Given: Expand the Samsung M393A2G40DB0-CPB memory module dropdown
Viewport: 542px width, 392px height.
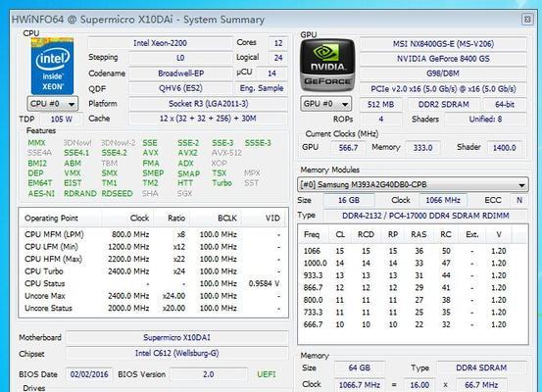Looking at the screenshot, I should click(413, 184).
